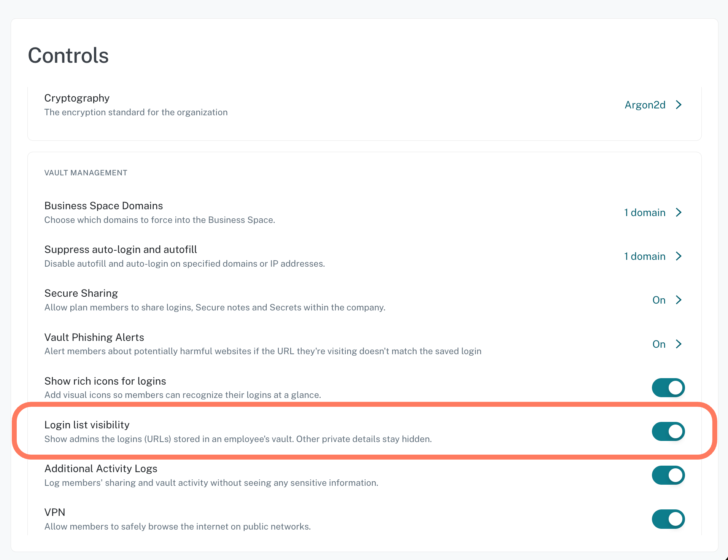This screenshot has width=728, height=560.
Task: Open Vault Phishing Alerts On value
Action: tap(659, 344)
